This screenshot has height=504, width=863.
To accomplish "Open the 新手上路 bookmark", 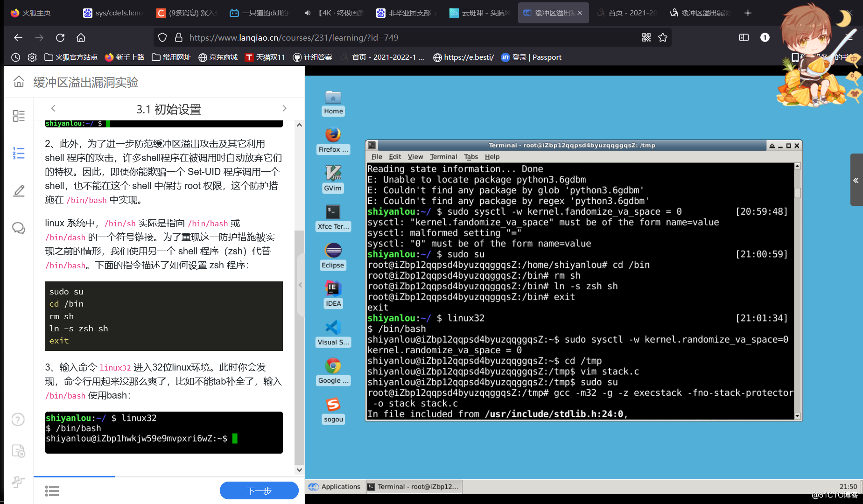I will click(x=125, y=57).
